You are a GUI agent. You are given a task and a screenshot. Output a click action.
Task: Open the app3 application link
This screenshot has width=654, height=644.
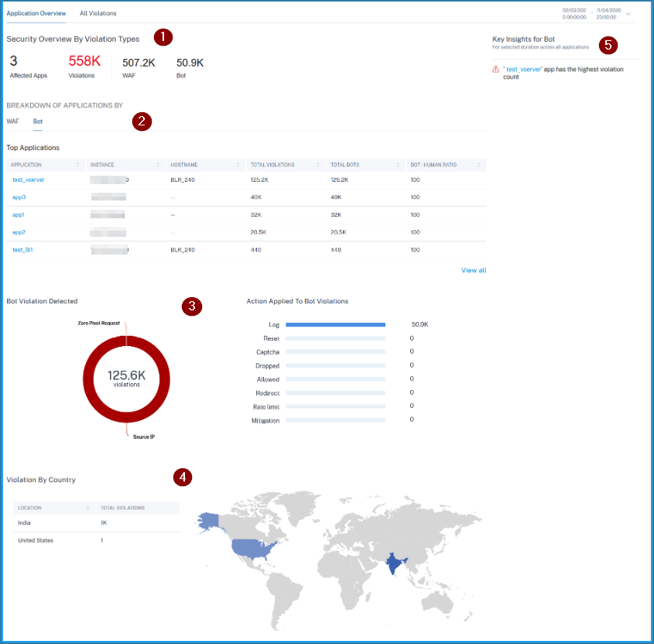pos(19,197)
